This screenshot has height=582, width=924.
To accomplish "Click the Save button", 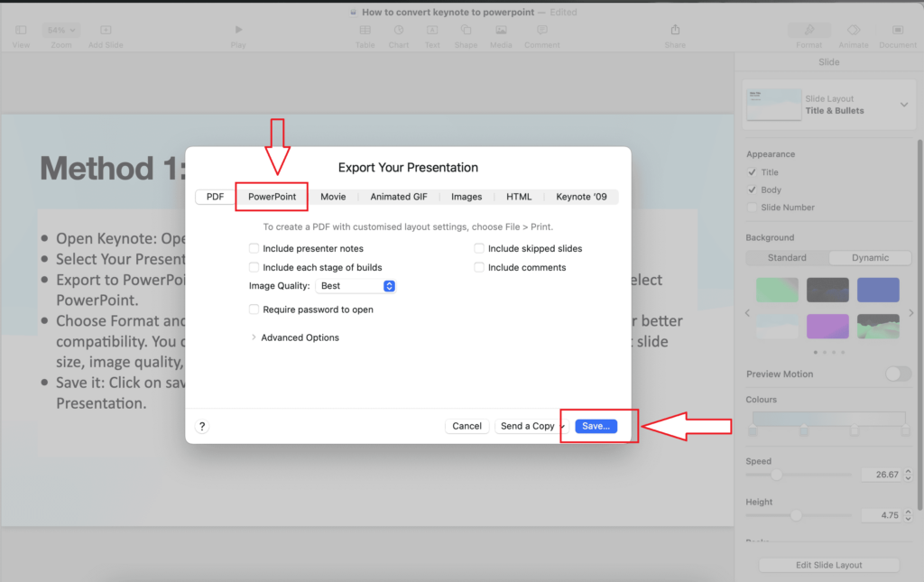I will point(595,425).
